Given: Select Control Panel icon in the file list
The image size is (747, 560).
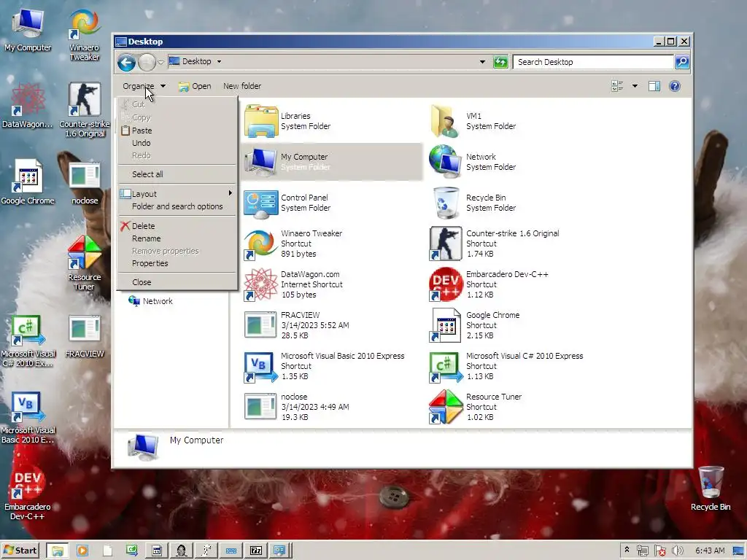Looking at the screenshot, I should point(260,203).
